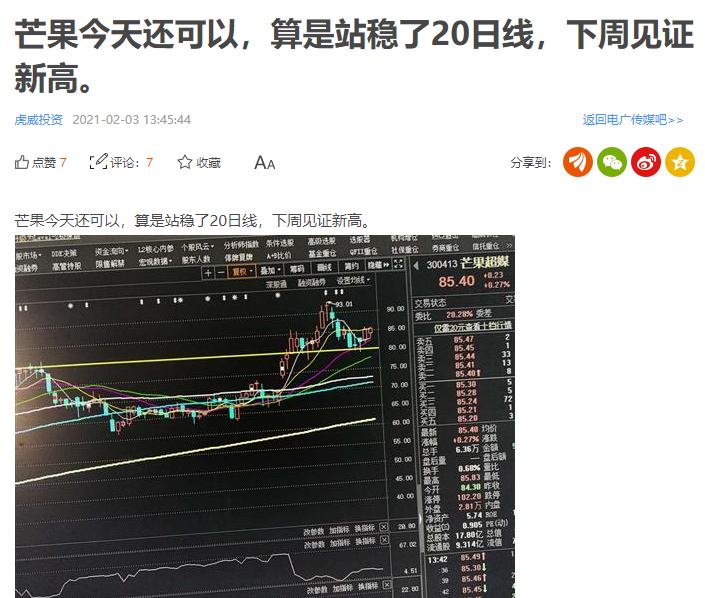This screenshot has width=705, height=598.
Task: Click the fullscreen icon in chart toolbar
Action: [399, 264]
